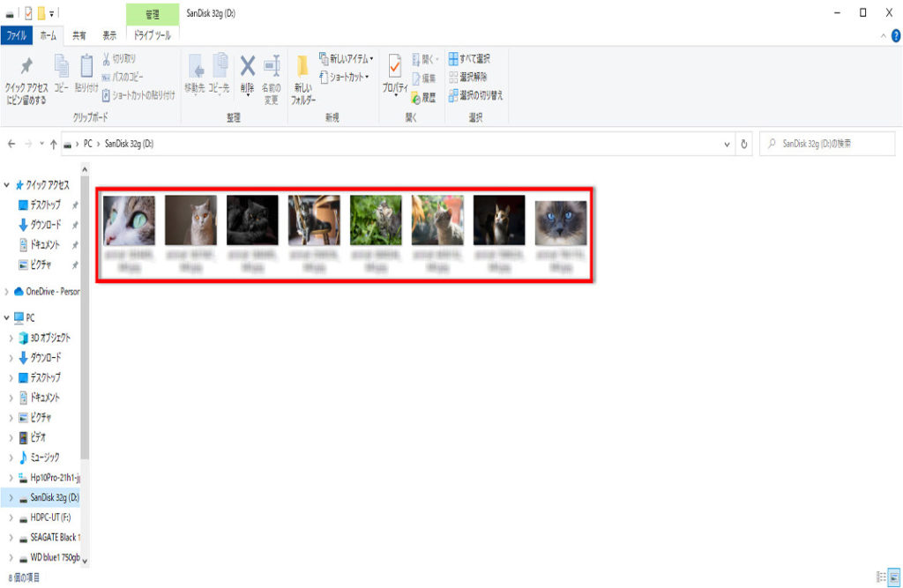Image resolution: width=903 pixels, height=588 pixels.
Task: Open the Share (共有) ribbon tab
Action: [x=79, y=35]
